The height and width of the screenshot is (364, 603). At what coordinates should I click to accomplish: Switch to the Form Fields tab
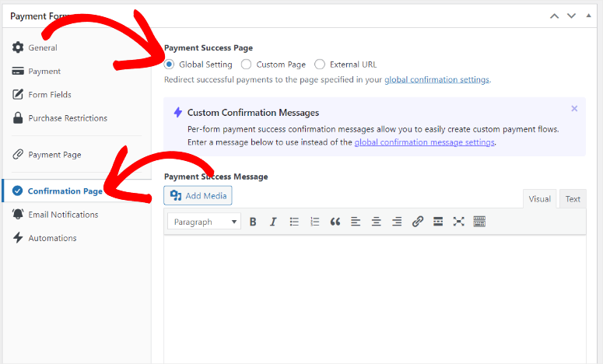click(50, 95)
